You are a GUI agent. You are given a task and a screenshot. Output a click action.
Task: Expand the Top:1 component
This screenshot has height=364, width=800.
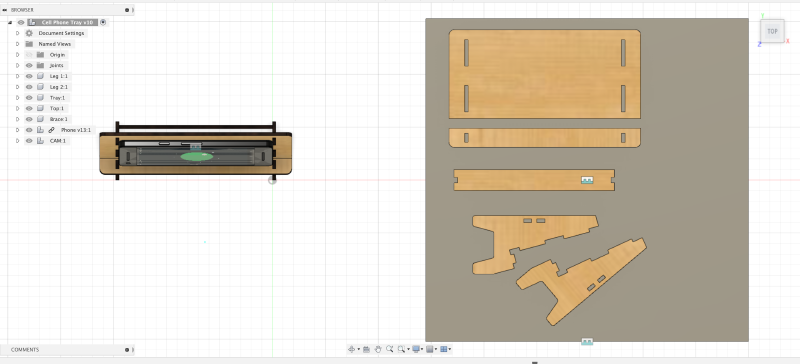(17, 108)
